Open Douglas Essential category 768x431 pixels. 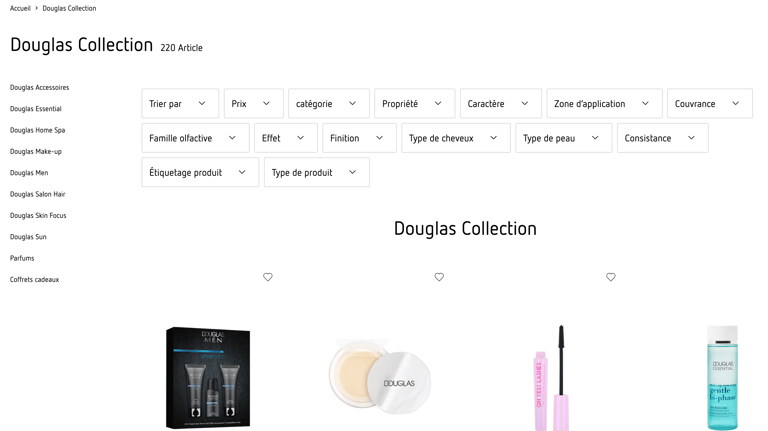click(x=36, y=109)
